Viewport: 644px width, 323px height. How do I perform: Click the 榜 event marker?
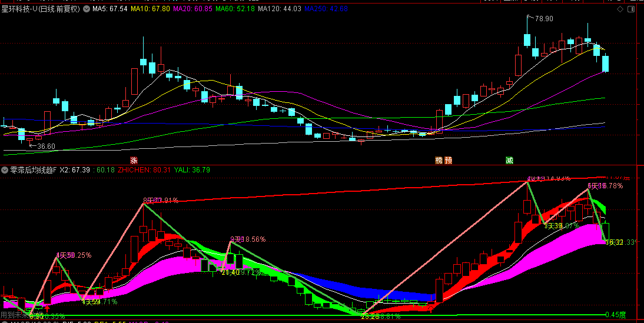pyautogui.click(x=439, y=160)
